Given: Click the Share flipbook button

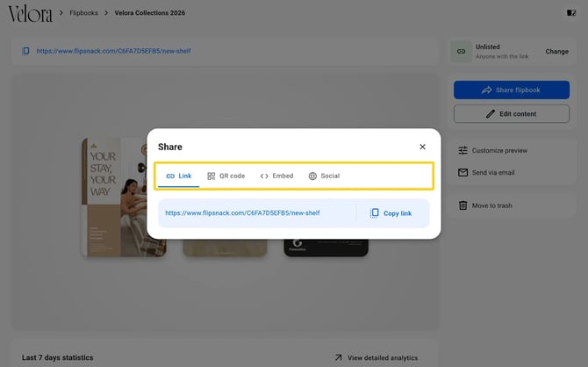Looking at the screenshot, I should (x=512, y=90).
